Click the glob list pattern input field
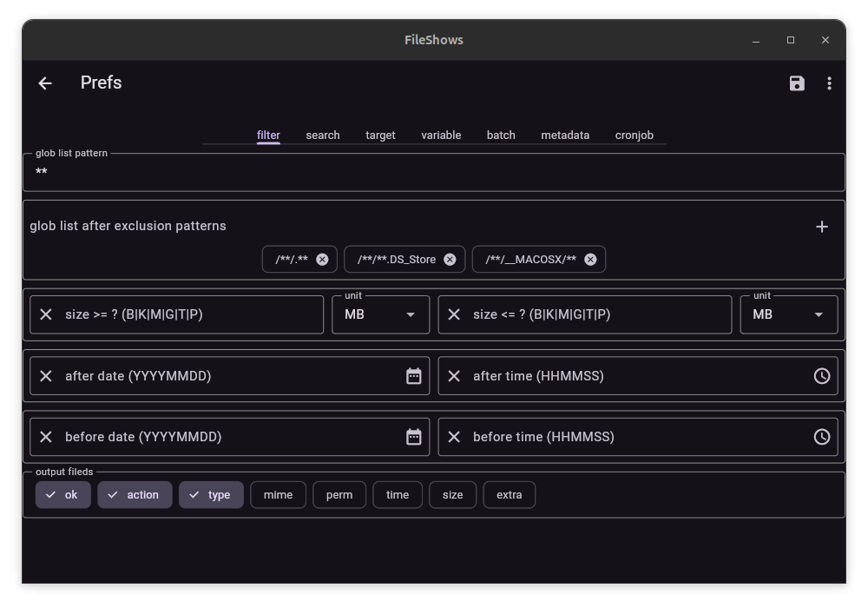The height and width of the screenshot is (608, 868). (x=434, y=173)
